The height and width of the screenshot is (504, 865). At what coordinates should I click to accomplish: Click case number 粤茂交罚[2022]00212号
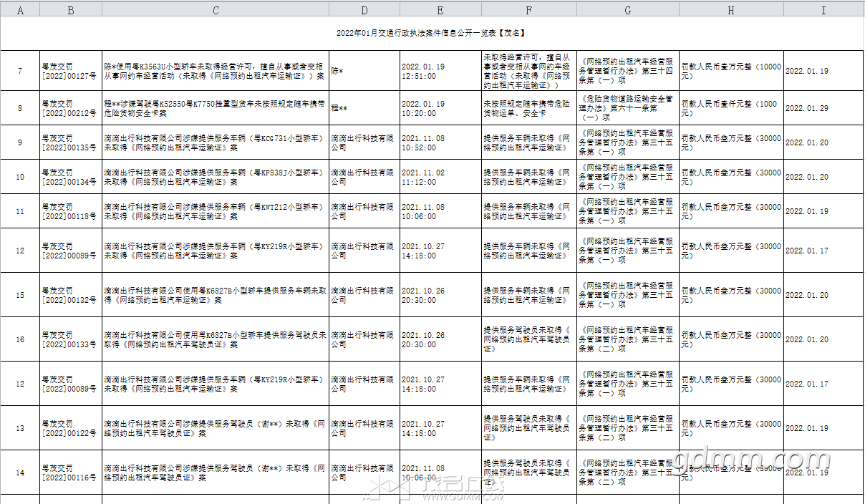click(71, 108)
